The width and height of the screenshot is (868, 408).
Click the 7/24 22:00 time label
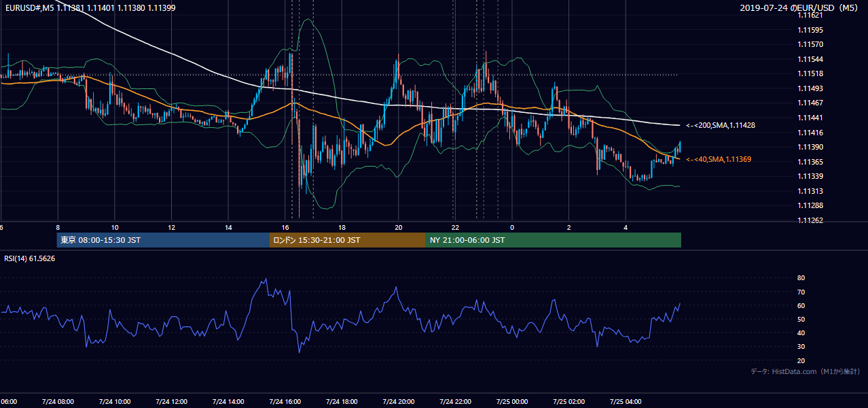tap(455, 401)
